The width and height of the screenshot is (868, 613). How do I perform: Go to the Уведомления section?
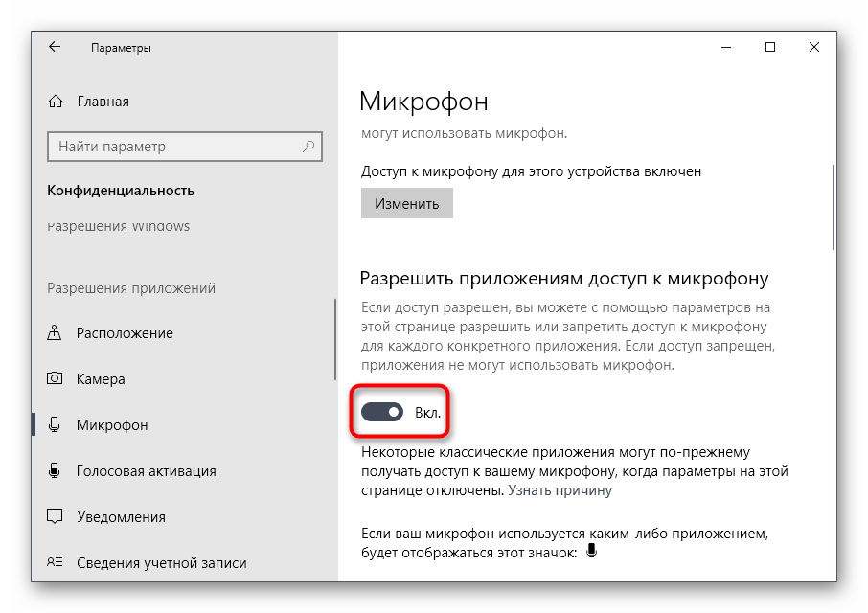[121, 517]
